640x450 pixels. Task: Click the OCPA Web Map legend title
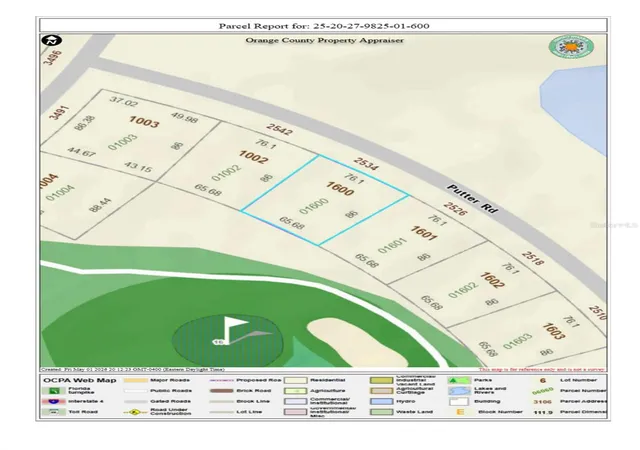coord(80,380)
